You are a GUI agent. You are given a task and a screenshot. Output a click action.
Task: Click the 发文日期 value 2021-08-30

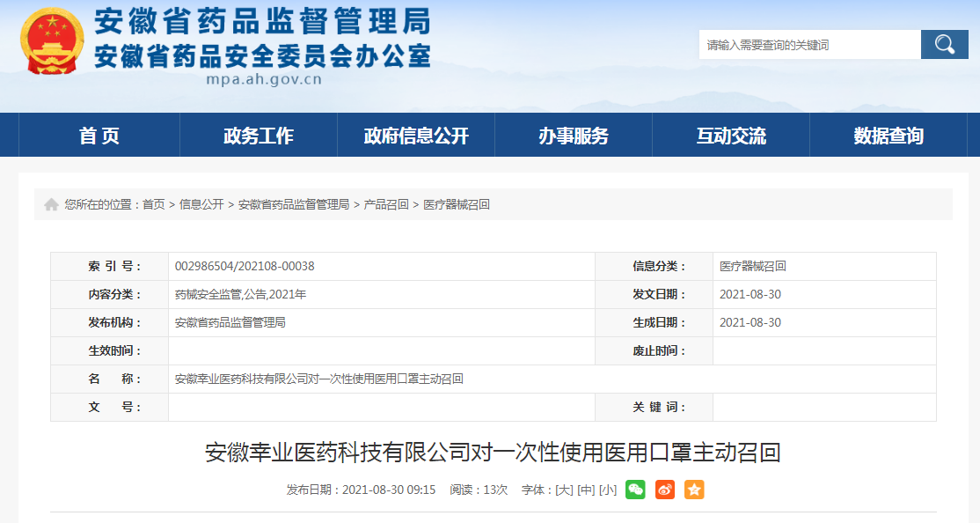[750, 294]
